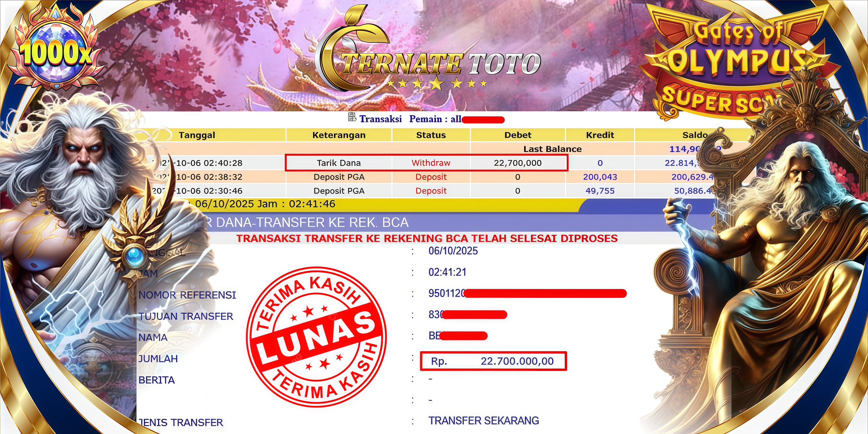Click the Tarik Dana row entry

339,163
